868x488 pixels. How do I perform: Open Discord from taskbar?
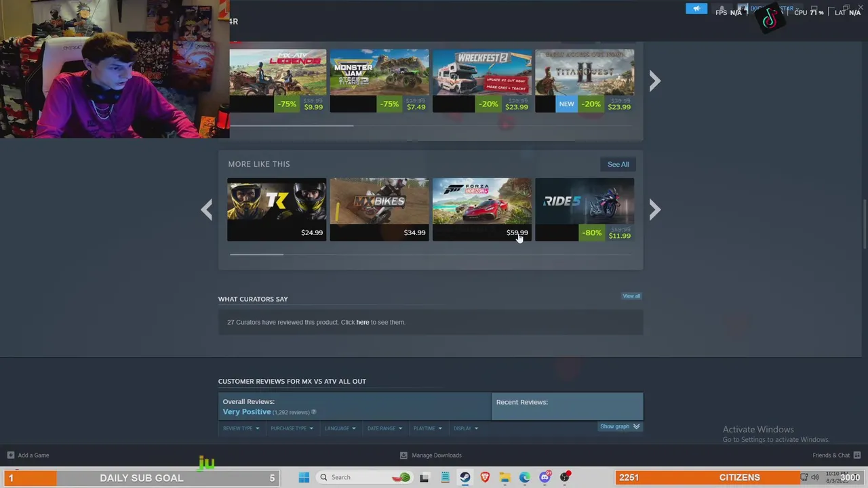545,477
